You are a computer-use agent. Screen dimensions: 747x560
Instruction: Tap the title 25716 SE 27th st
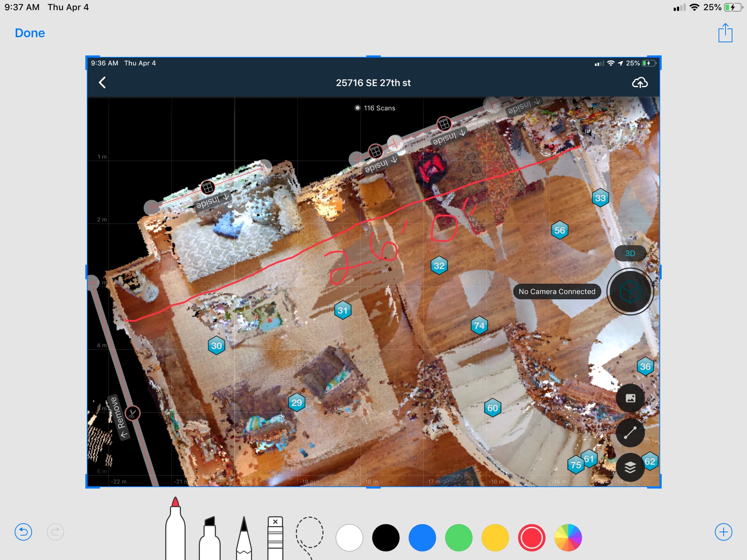(373, 83)
